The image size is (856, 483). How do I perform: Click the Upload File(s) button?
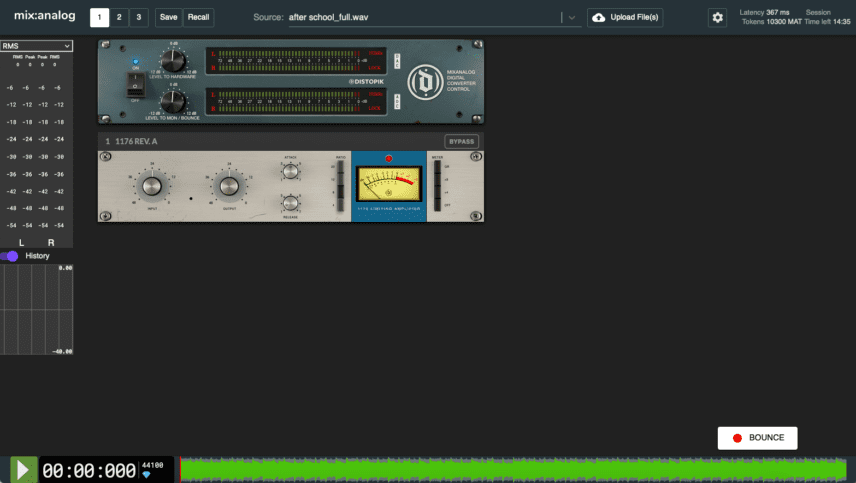point(625,17)
